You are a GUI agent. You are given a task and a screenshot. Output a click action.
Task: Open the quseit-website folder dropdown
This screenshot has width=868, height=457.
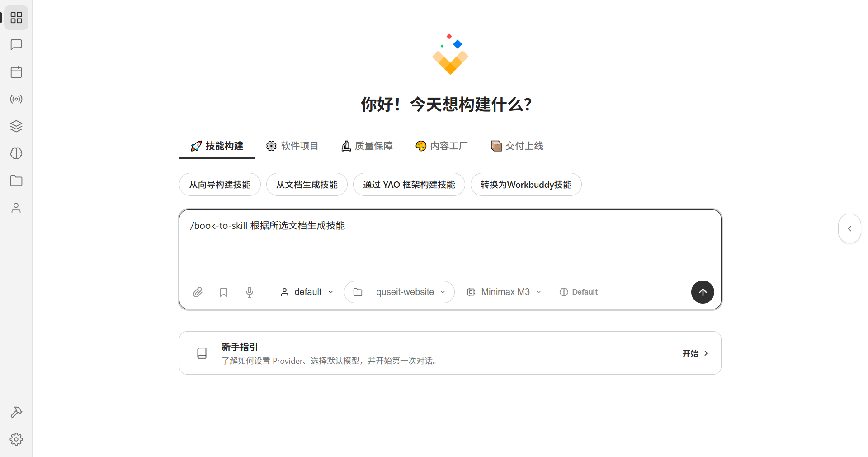point(399,292)
